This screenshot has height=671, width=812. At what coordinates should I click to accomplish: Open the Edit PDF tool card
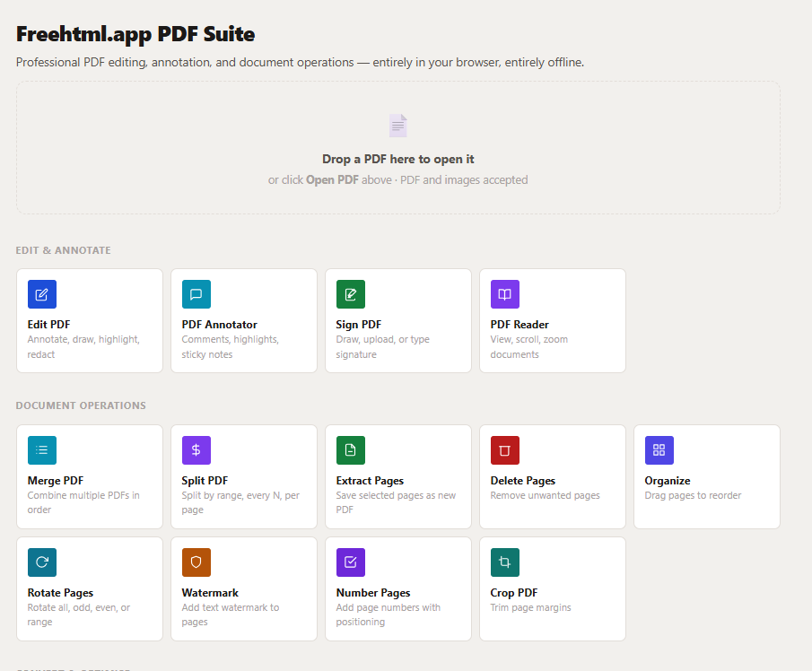tap(90, 320)
